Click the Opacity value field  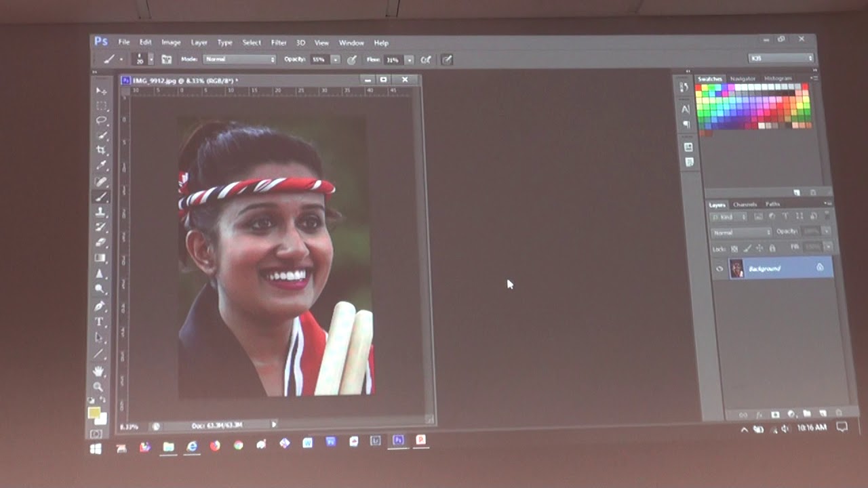pyautogui.click(x=319, y=60)
